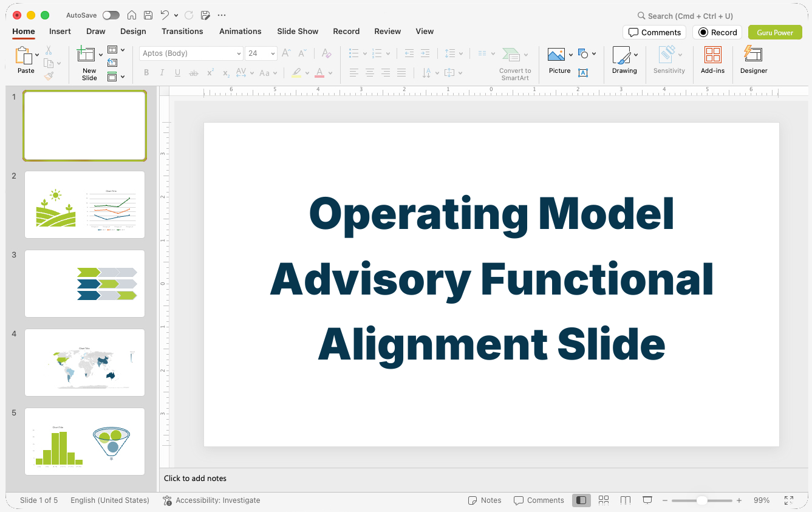Click English (United States) language
This screenshot has width=812, height=512.
pos(110,500)
